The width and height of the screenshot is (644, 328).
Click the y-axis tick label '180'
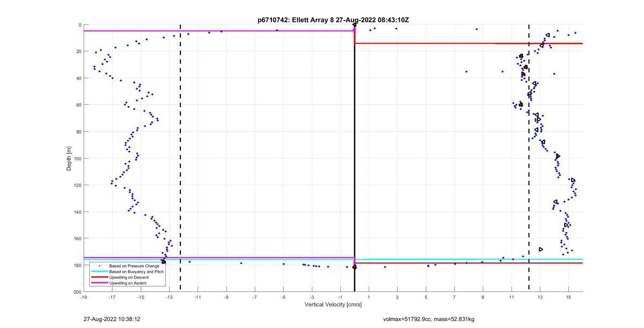coord(77,265)
